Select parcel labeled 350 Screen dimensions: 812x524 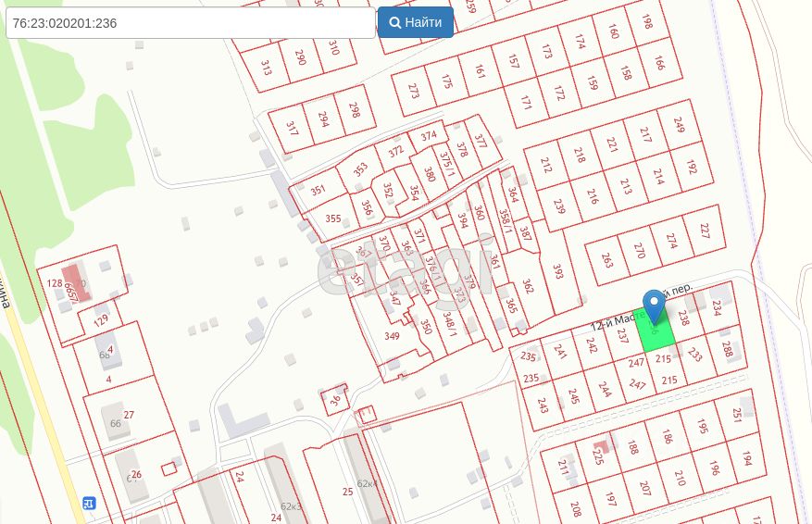426,327
